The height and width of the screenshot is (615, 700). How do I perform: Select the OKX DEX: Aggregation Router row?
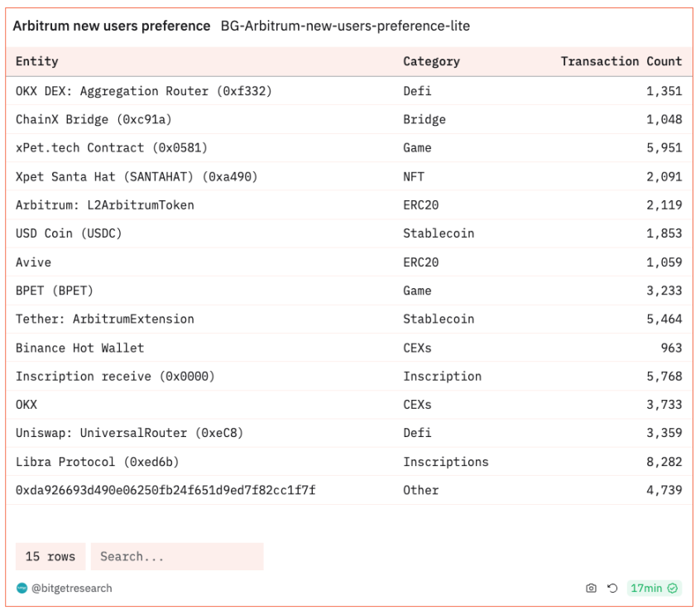click(x=144, y=91)
